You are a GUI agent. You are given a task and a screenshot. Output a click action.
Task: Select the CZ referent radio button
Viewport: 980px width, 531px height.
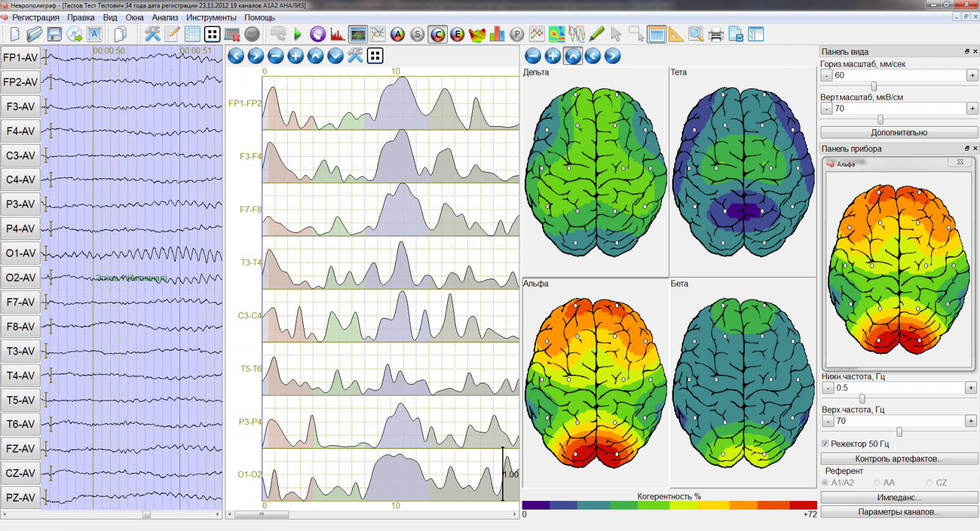point(930,483)
